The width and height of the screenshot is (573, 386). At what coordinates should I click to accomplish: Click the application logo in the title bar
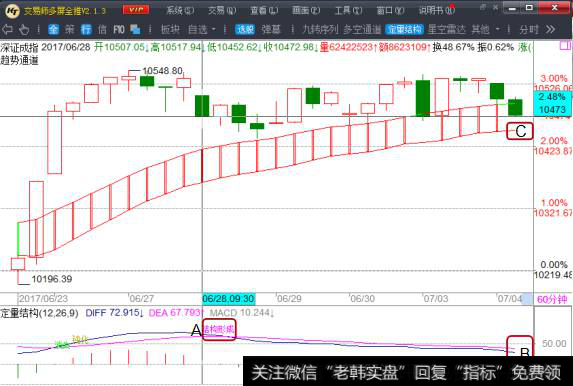pyautogui.click(x=12, y=11)
